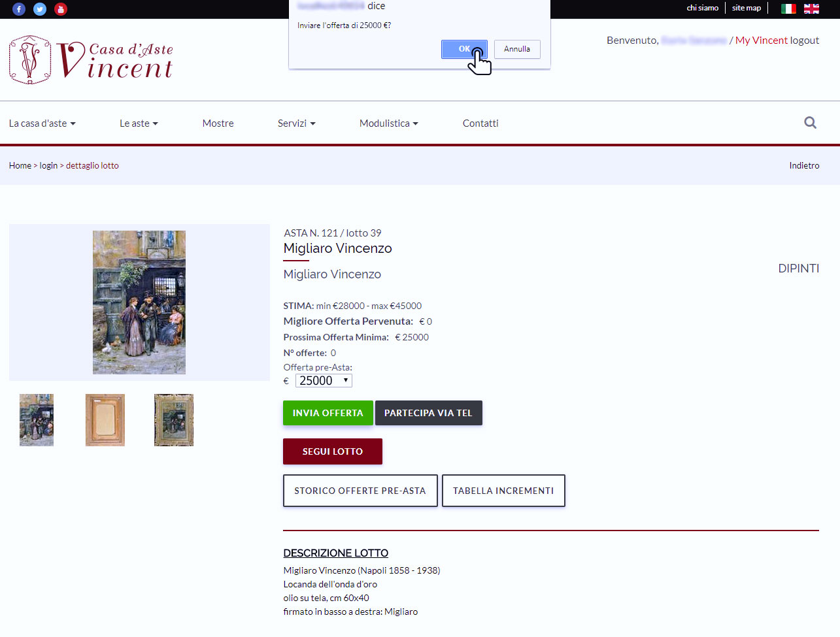This screenshot has width=840, height=637.
Task: Click the Casa d'Aste Vincent logo
Action: pyautogui.click(x=91, y=60)
